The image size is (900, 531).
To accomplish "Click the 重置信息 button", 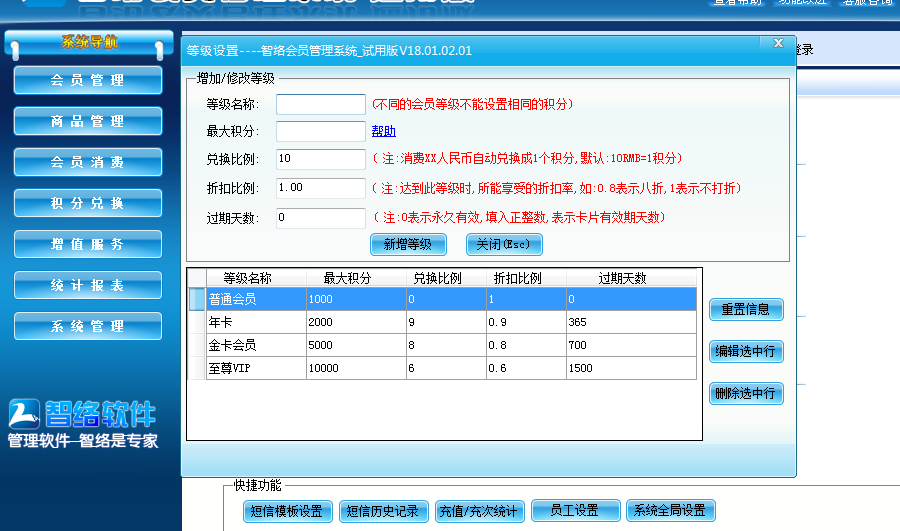I will point(746,310).
